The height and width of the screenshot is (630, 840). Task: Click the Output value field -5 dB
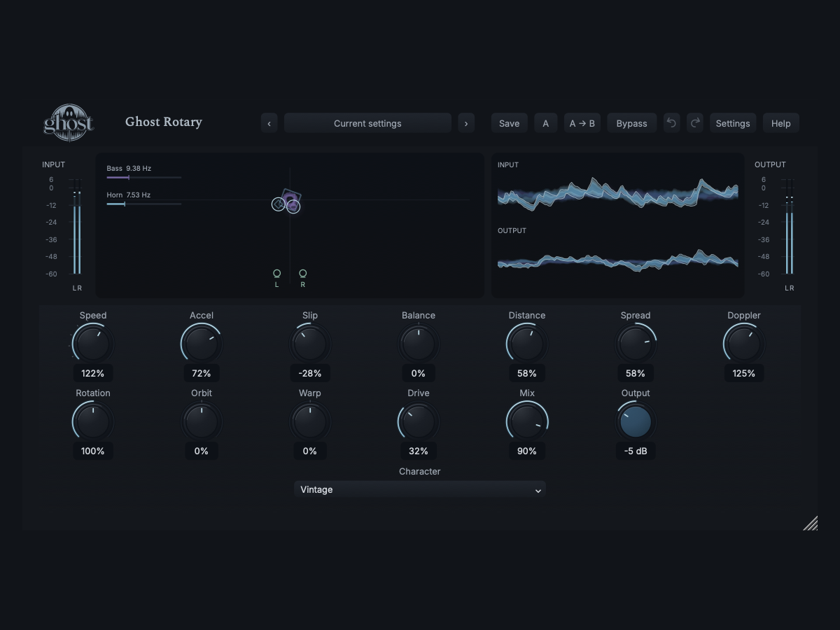pyautogui.click(x=636, y=451)
